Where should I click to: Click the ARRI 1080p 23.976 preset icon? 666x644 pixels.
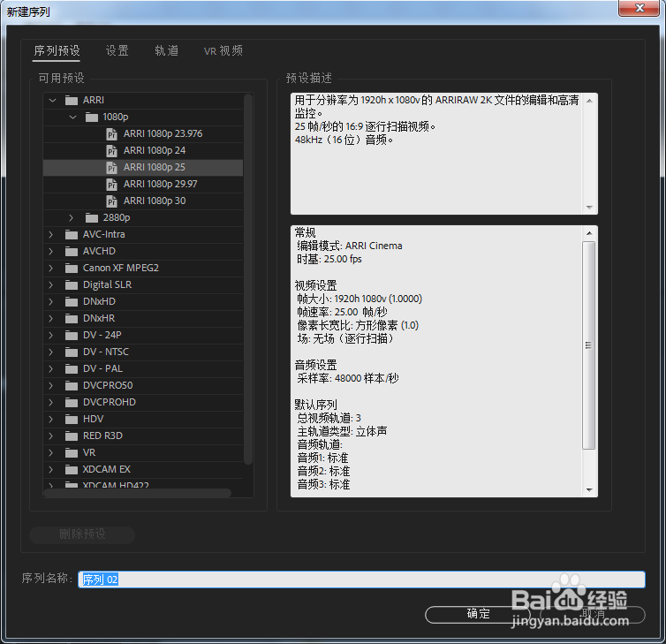coord(111,134)
